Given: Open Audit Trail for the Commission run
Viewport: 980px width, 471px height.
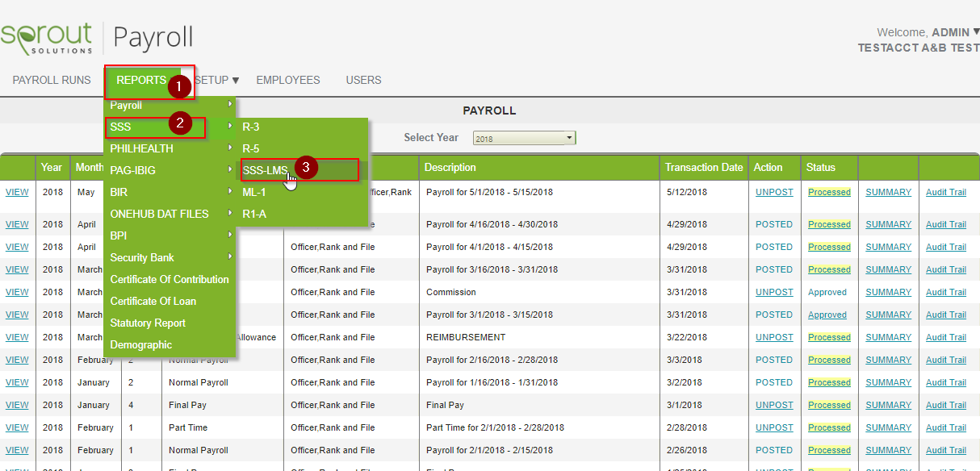Looking at the screenshot, I should point(946,292).
